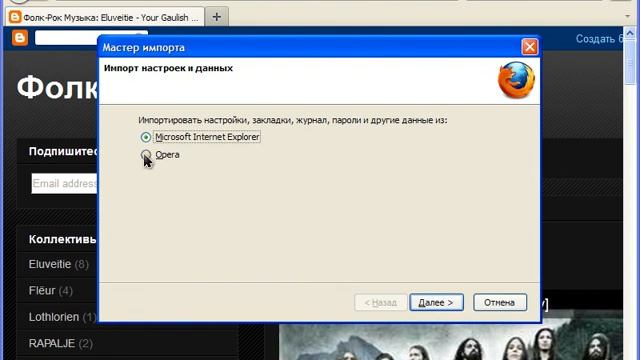Click the page scrollbar up arrow
Screen dimensions: 640x360
click(630, 33)
